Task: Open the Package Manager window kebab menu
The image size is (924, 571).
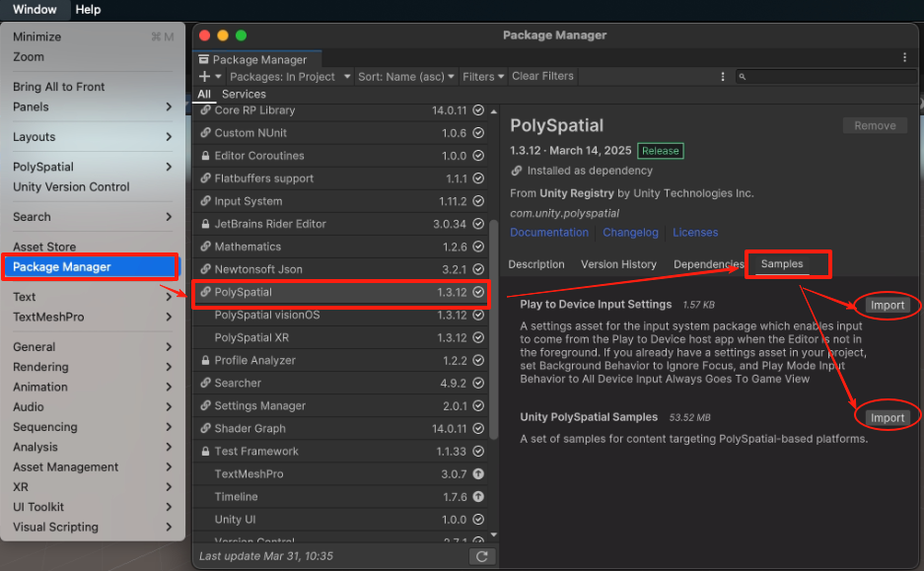Action: [904, 57]
